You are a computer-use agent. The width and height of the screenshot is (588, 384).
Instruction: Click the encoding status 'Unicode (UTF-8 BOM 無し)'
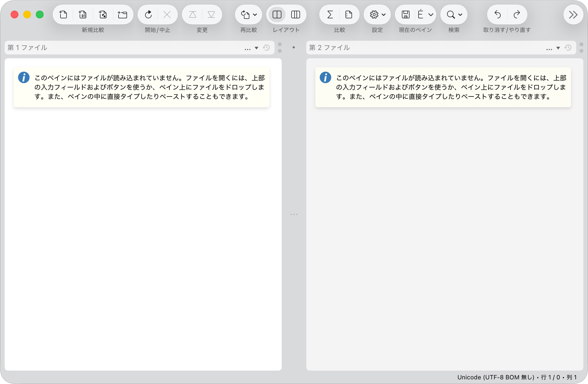pos(496,377)
